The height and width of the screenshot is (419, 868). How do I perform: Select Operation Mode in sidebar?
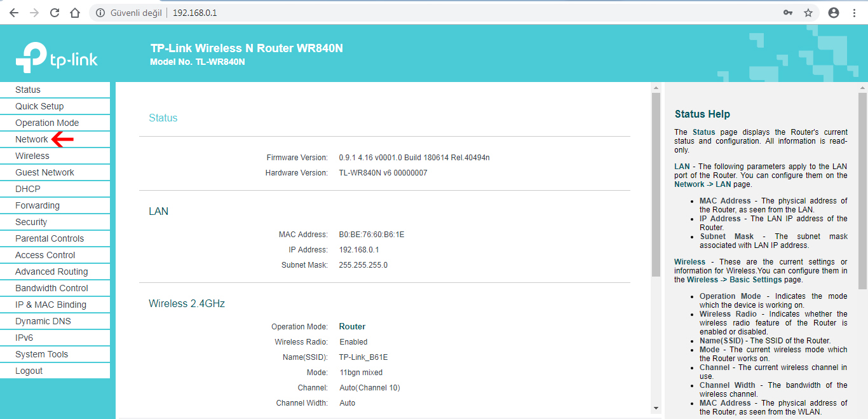coord(55,123)
